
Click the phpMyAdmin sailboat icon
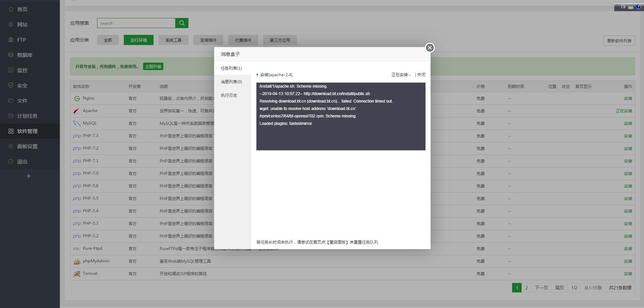tap(77, 261)
